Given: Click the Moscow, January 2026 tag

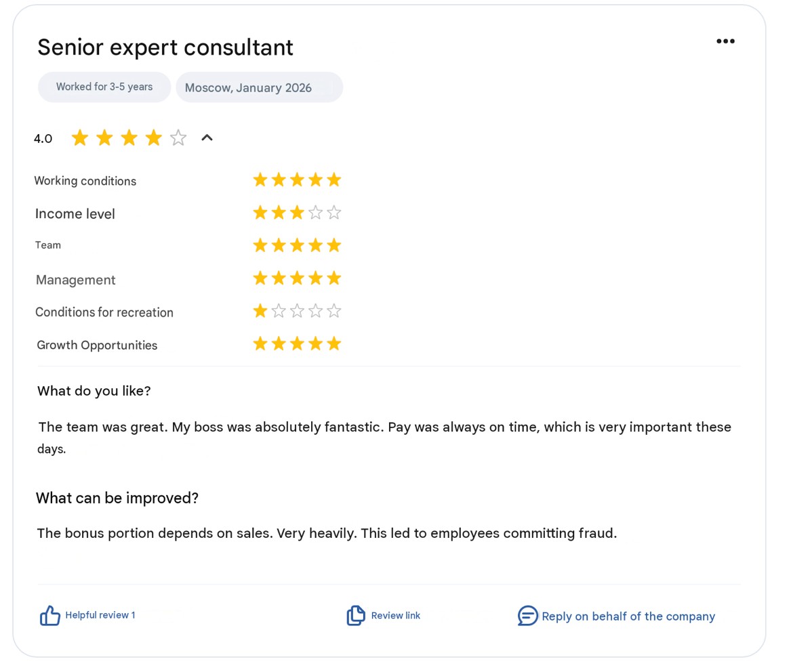Looking at the screenshot, I should tap(260, 87).
